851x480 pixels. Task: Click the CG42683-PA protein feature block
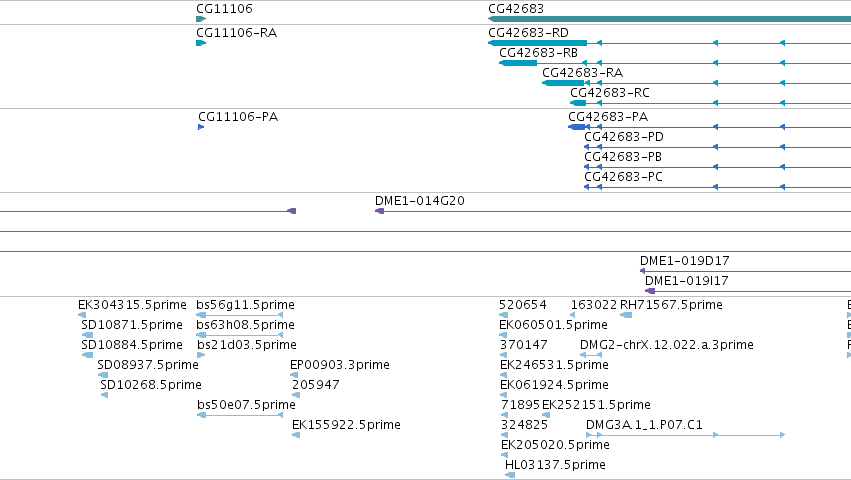[x=577, y=127]
